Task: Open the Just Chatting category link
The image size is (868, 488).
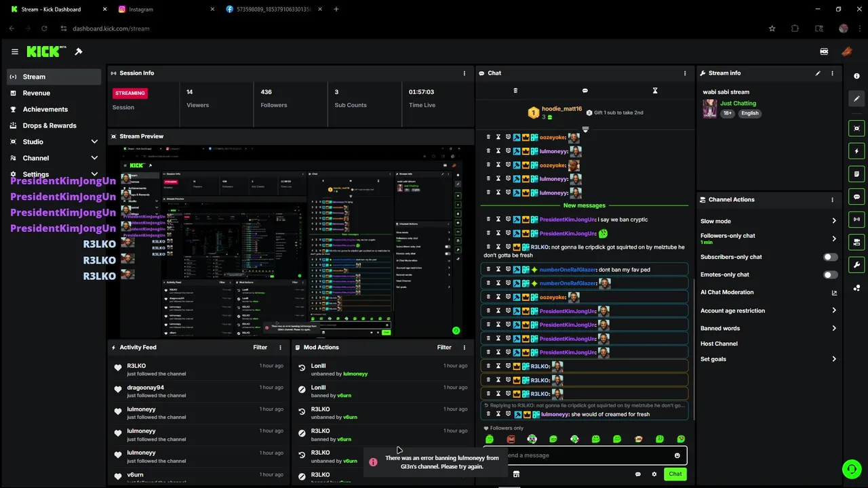Action: [738, 104]
